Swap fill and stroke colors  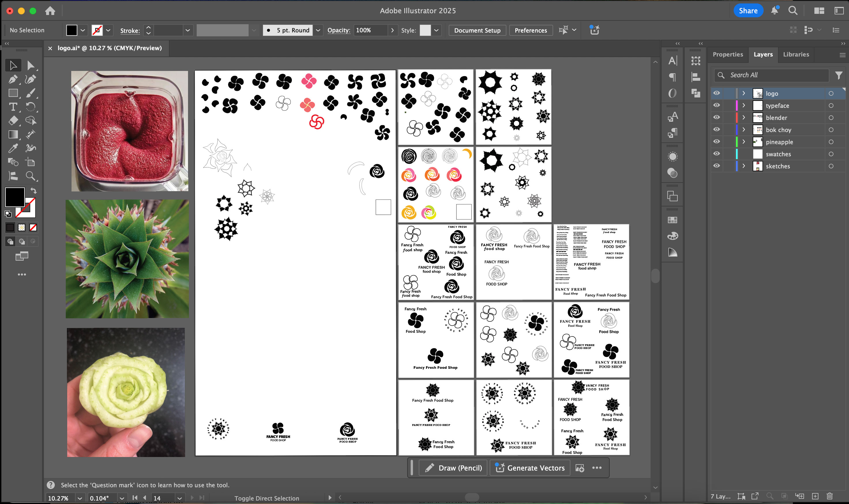33,190
